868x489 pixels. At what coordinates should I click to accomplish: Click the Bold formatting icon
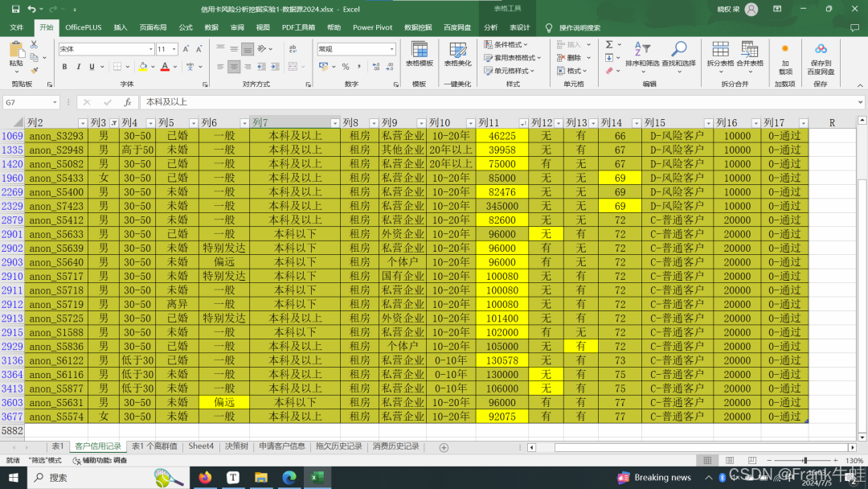[x=64, y=67]
